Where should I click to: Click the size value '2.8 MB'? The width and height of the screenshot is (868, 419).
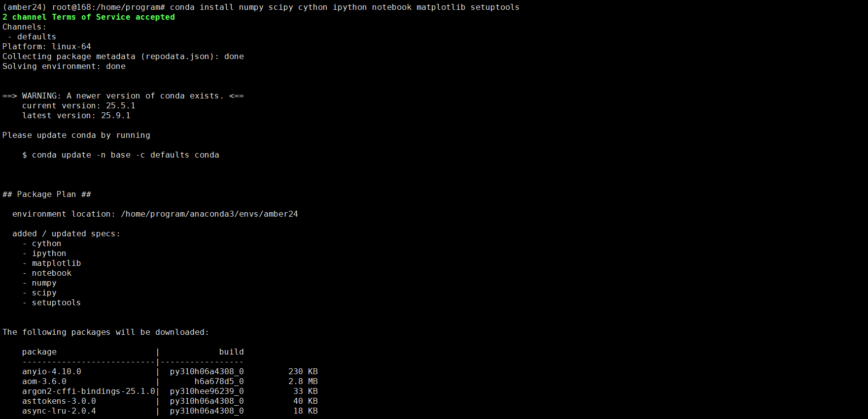pyautogui.click(x=303, y=382)
